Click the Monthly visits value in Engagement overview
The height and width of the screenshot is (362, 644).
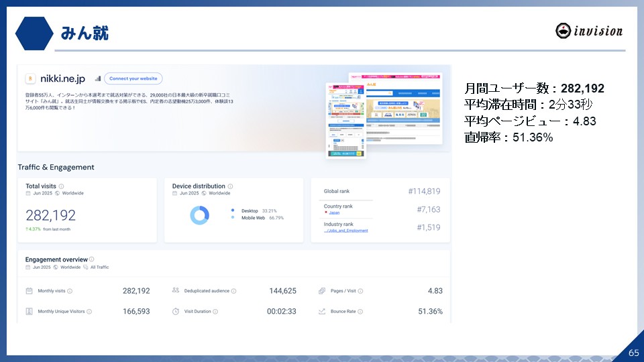pos(136,291)
